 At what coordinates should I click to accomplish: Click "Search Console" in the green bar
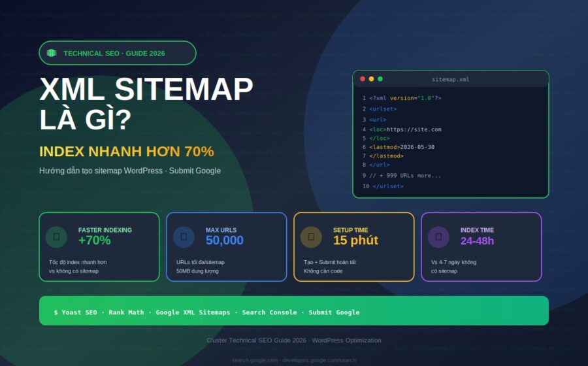[x=269, y=312]
